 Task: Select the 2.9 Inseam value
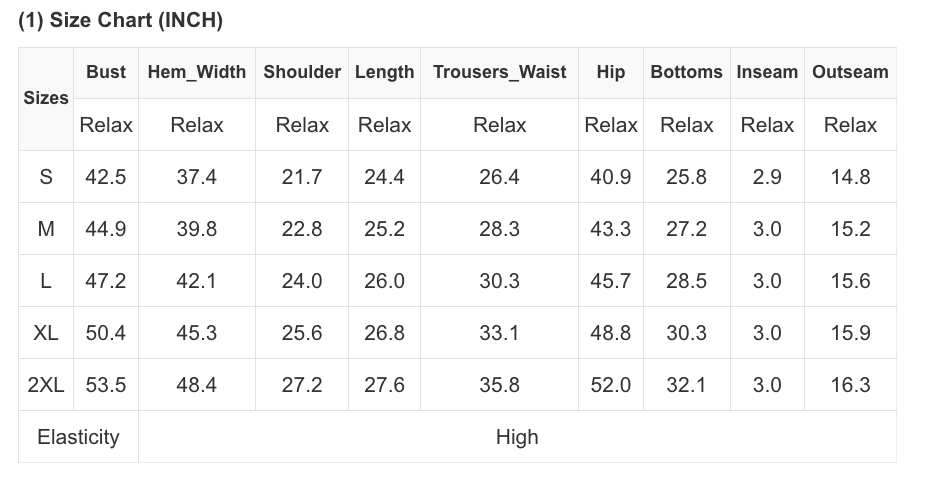pyautogui.click(x=767, y=177)
